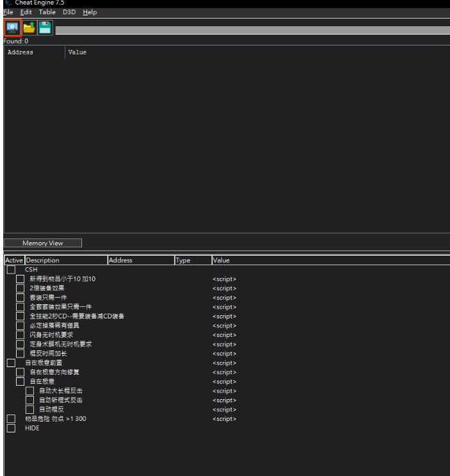The width and height of the screenshot is (450, 476).
Task: Activate the 必定掉落稀有道具 checkbox
Action: point(21,325)
